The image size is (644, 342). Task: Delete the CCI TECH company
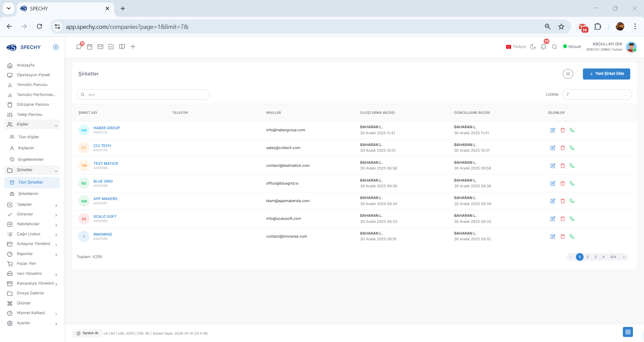(562, 148)
